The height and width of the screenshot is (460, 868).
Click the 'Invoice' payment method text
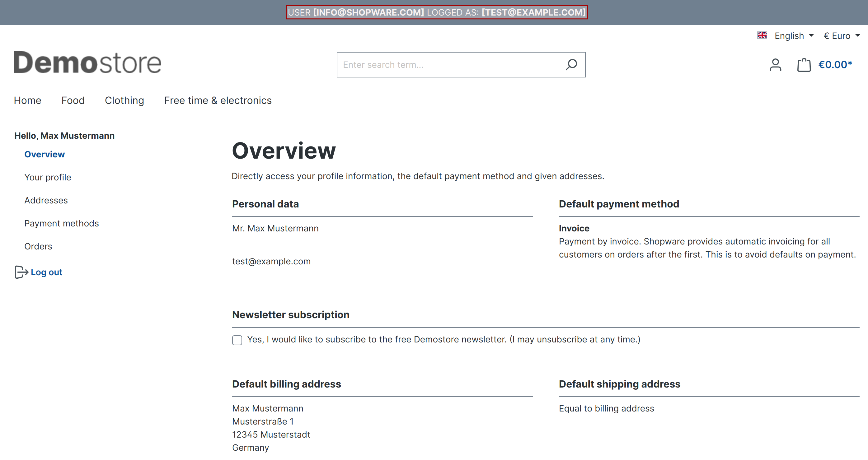tap(574, 228)
